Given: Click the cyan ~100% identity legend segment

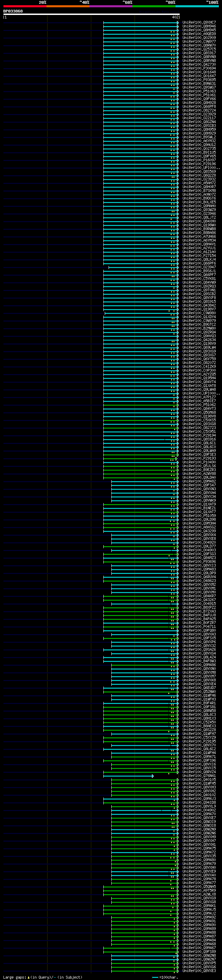Looking at the screenshot, I should 197,6.
